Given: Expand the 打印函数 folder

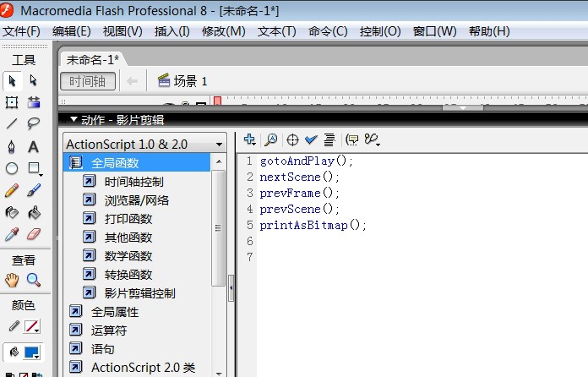Looking at the screenshot, I should (90, 218).
